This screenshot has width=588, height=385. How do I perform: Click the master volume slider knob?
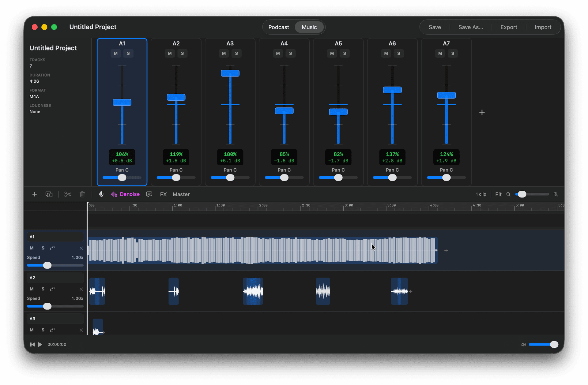(554, 344)
